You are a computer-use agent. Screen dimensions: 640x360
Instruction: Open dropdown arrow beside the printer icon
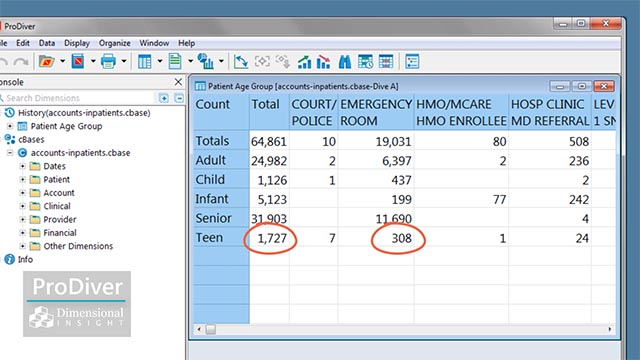click(124, 61)
